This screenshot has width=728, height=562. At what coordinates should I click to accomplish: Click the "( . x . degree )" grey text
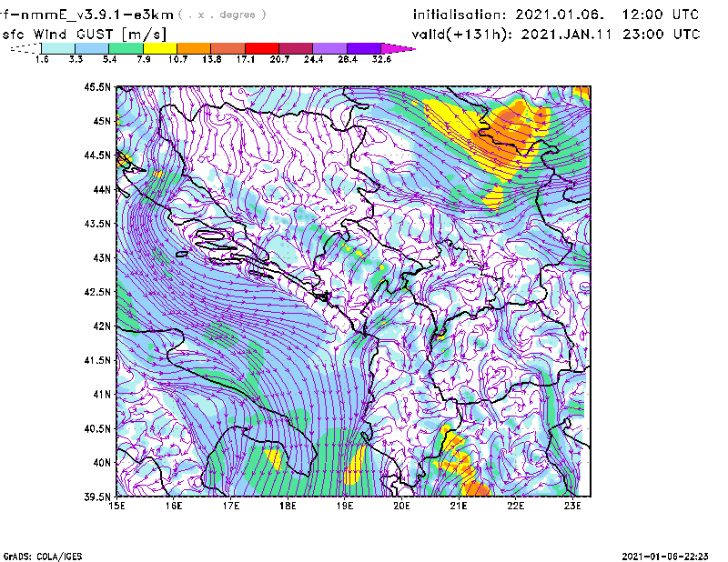[x=222, y=15]
